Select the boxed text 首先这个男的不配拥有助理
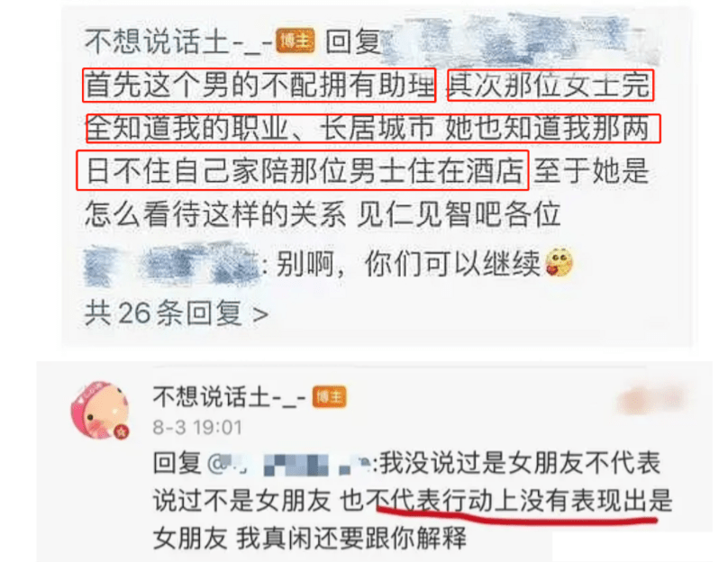Viewport: 728px width, 562px height. (259, 86)
